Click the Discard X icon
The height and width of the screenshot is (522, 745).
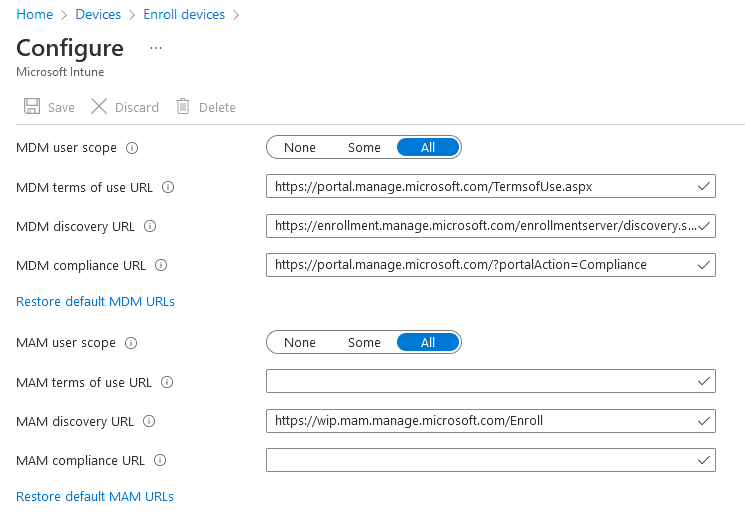(x=99, y=106)
